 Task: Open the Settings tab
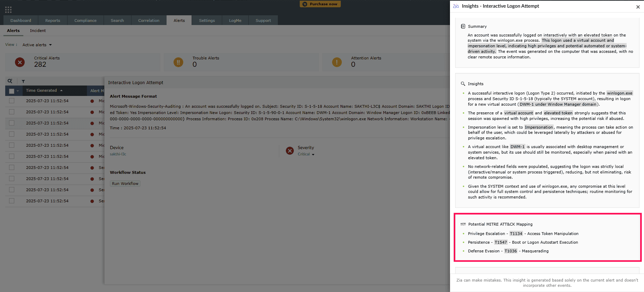[x=207, y=21]
